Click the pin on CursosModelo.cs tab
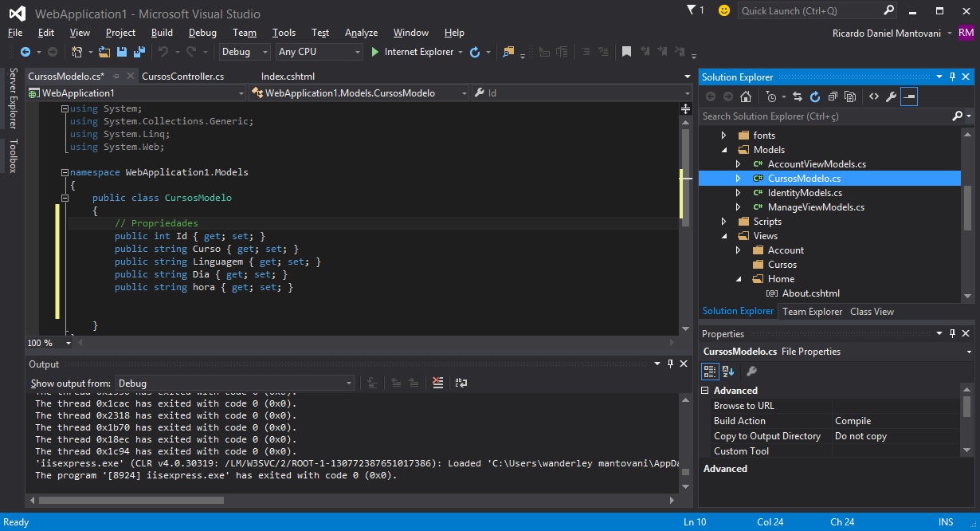This screenshot has height=531, width=980. pyautogui.click(x=115, y=77)
